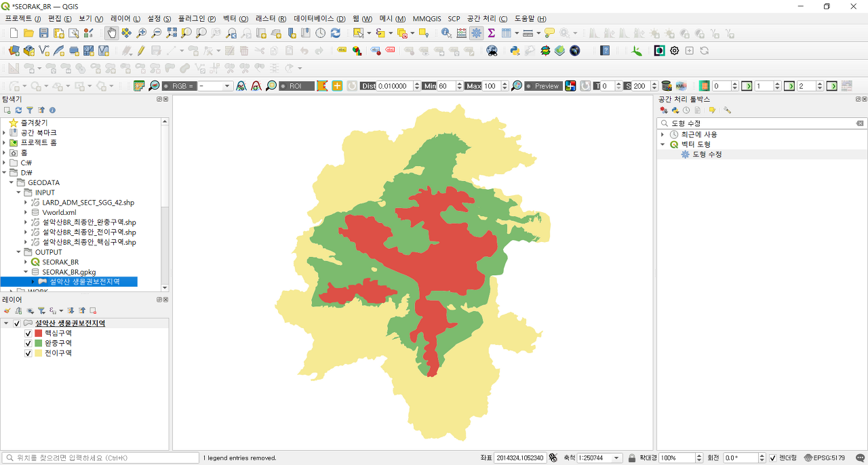
Task: Select the SEORAK_BR project file entry
Action: point(60,262)
